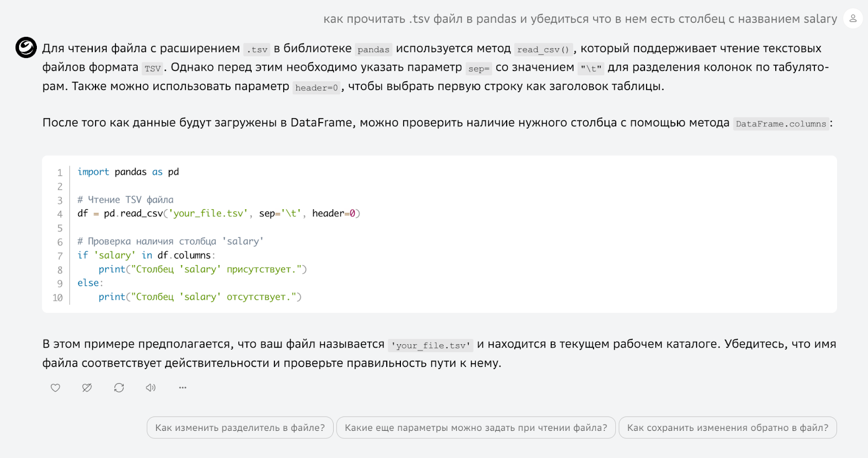Click line number 10 in code block
The height and width of the screenshot is (458, 868).
[58, 298]
